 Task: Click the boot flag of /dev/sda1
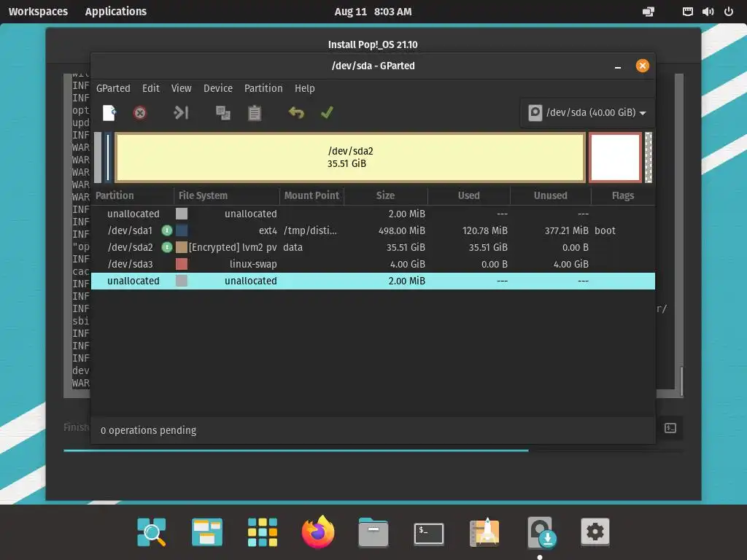coord(605,230)
